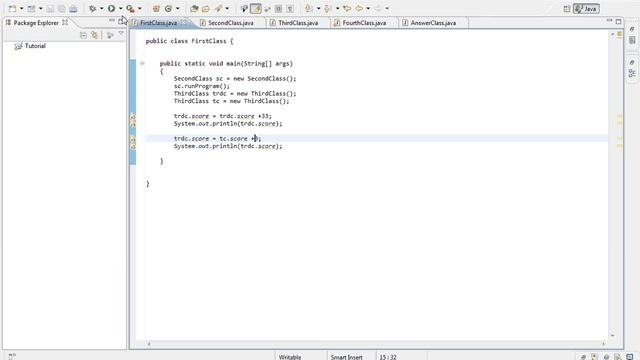
Task: Click the Next Annotation icon
Action: tap(309, 8)
